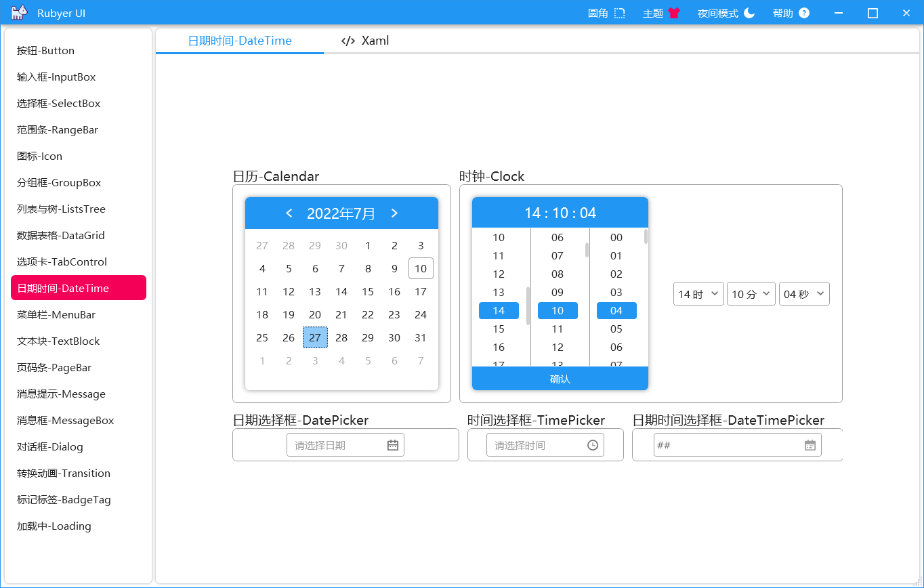
Task: Go to next month in calendar
Action: click(394, 213)
